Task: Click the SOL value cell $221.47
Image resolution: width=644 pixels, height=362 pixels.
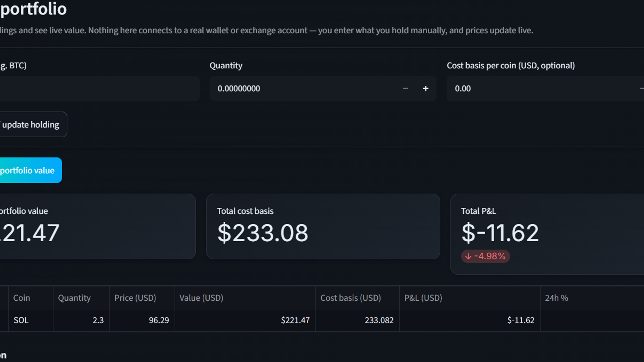Action: point(245,320)
